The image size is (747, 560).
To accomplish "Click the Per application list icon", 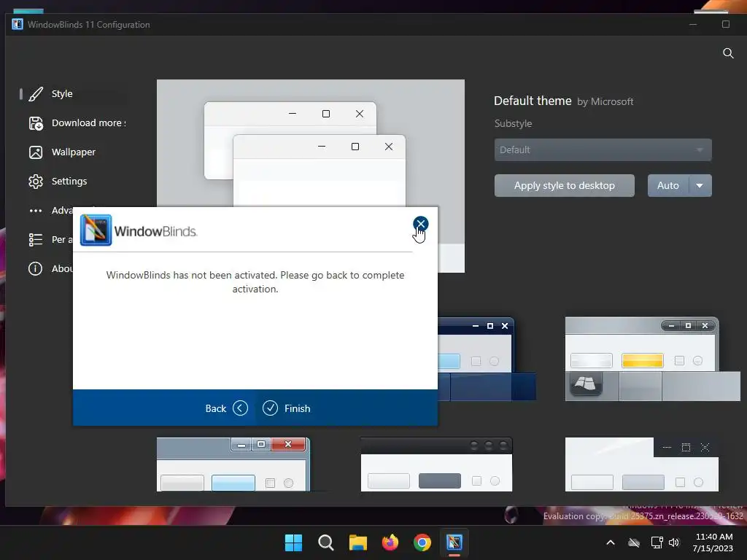I will [x=36, y=239].
